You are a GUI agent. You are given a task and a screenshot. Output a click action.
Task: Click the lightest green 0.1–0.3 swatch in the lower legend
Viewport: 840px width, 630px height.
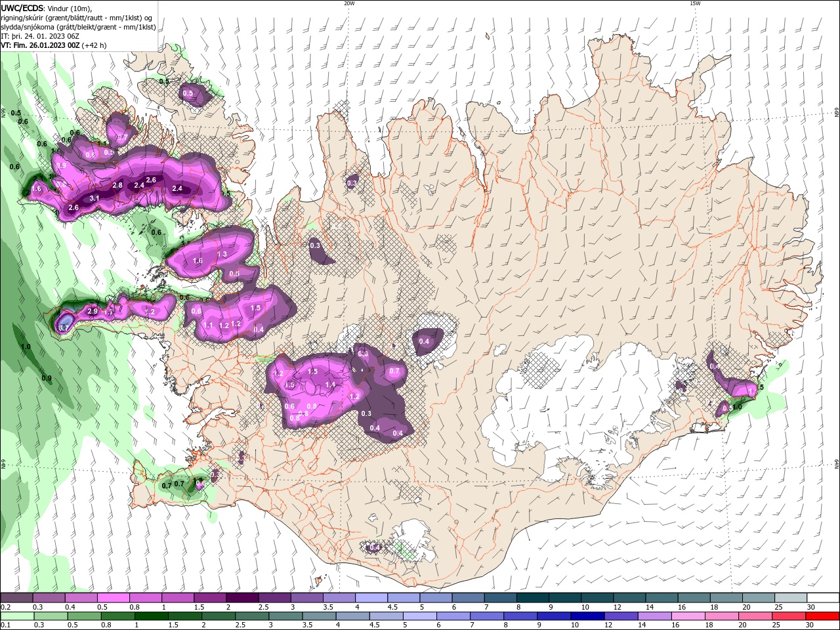16,616
